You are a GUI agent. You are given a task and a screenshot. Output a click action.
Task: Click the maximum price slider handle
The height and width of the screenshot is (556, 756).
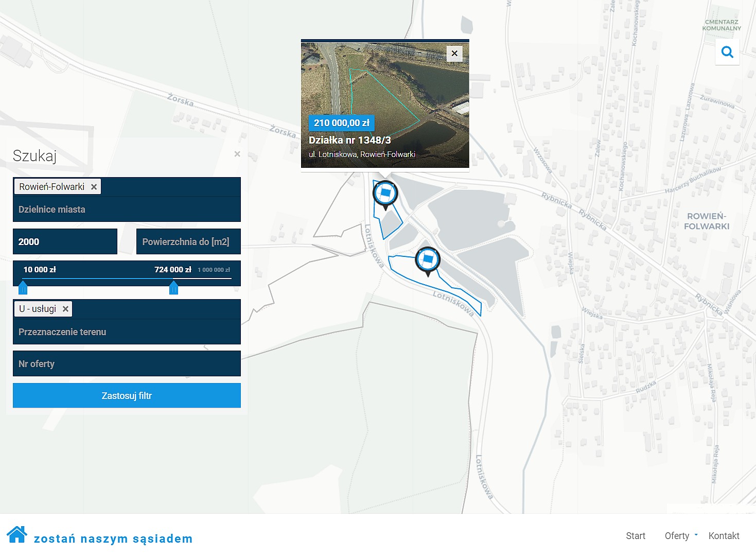click(173, 287)
